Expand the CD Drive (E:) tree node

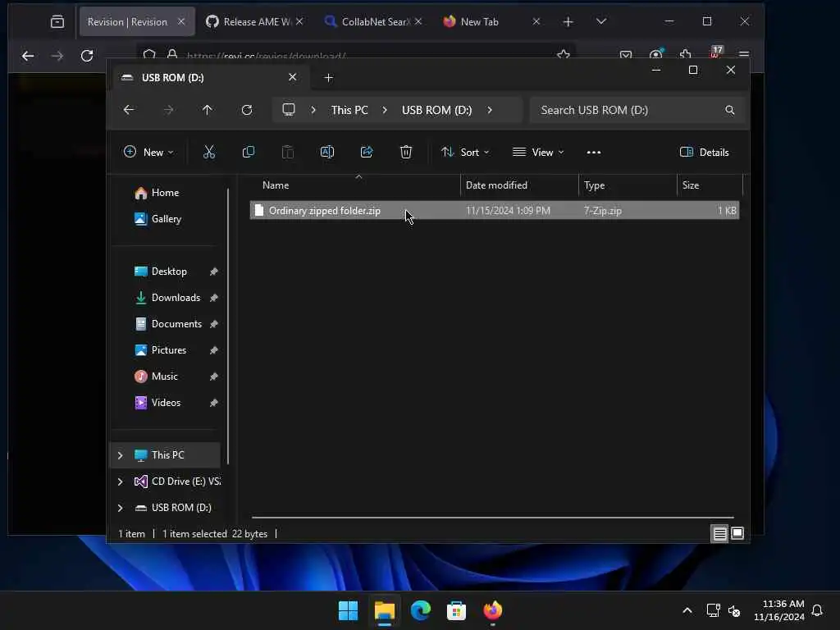coord(120,482)
